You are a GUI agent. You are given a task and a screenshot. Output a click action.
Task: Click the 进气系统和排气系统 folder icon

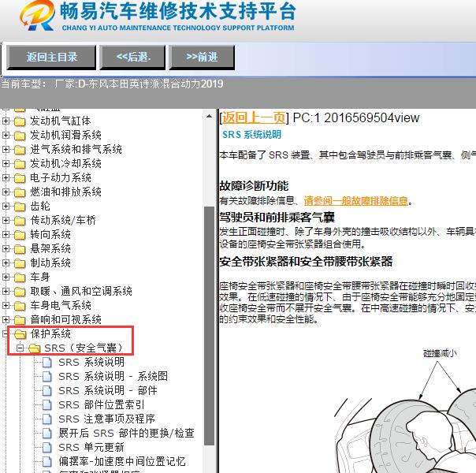pos(20,150)
